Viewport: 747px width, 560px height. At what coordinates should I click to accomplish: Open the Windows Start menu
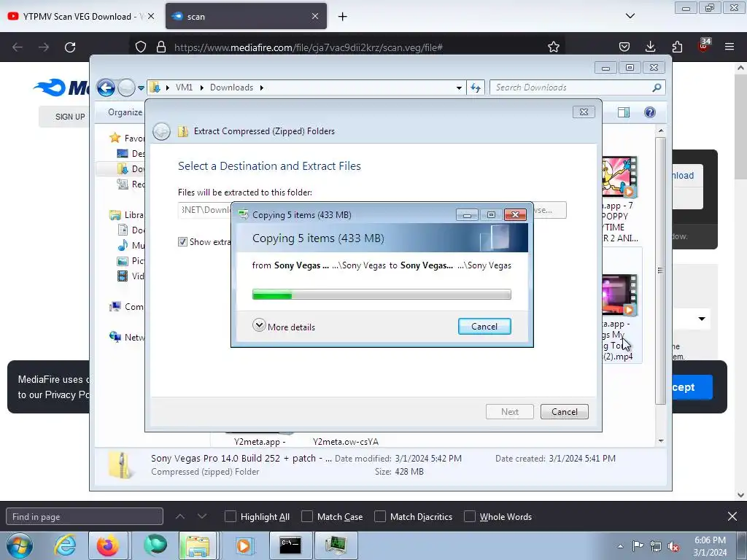[20, 545]
